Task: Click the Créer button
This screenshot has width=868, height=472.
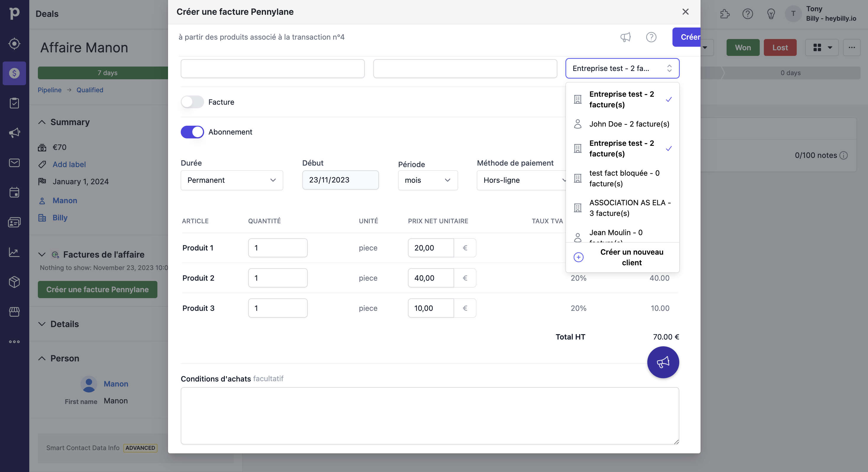Action: [686, 37]
